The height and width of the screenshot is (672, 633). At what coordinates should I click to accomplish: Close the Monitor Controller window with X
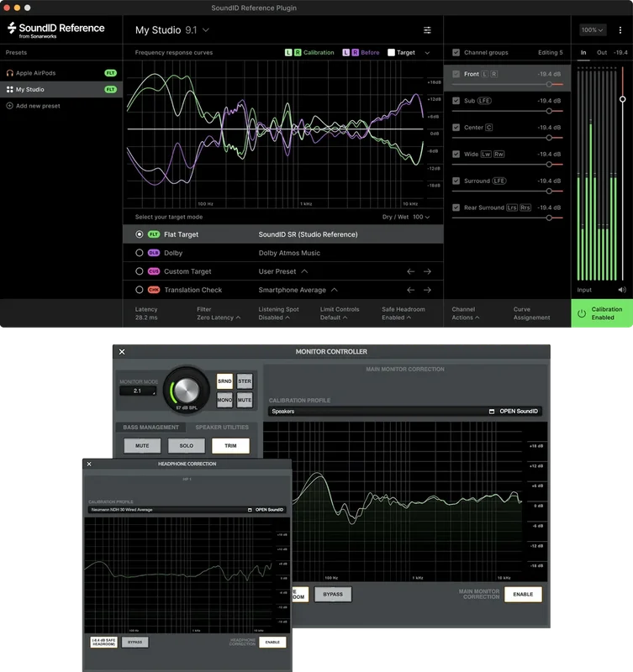(122, 352)
